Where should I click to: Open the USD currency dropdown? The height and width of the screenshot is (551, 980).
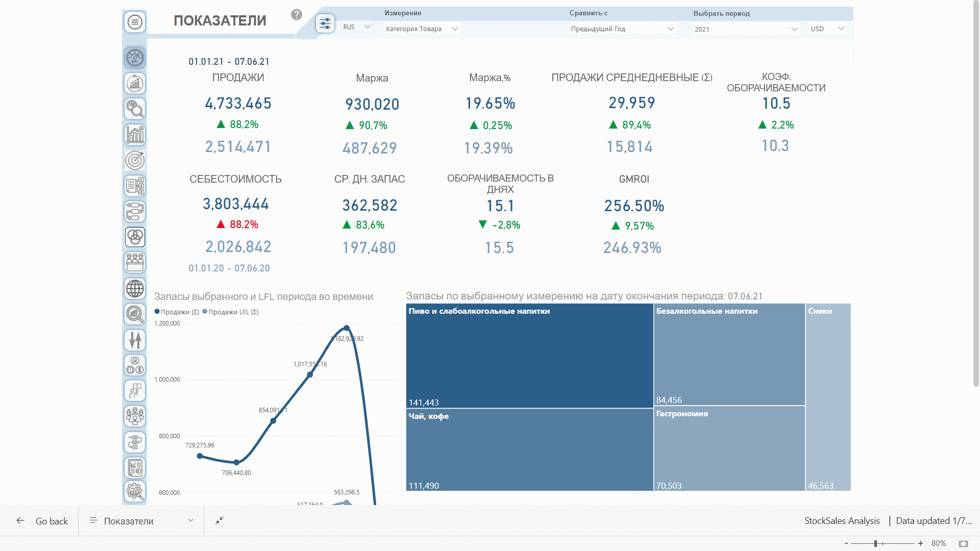point(827,29)
